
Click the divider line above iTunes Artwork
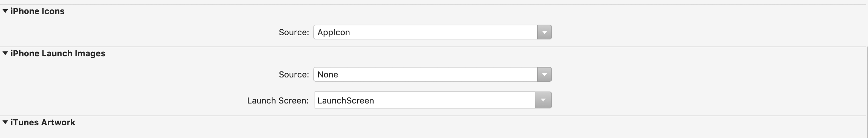434,116
